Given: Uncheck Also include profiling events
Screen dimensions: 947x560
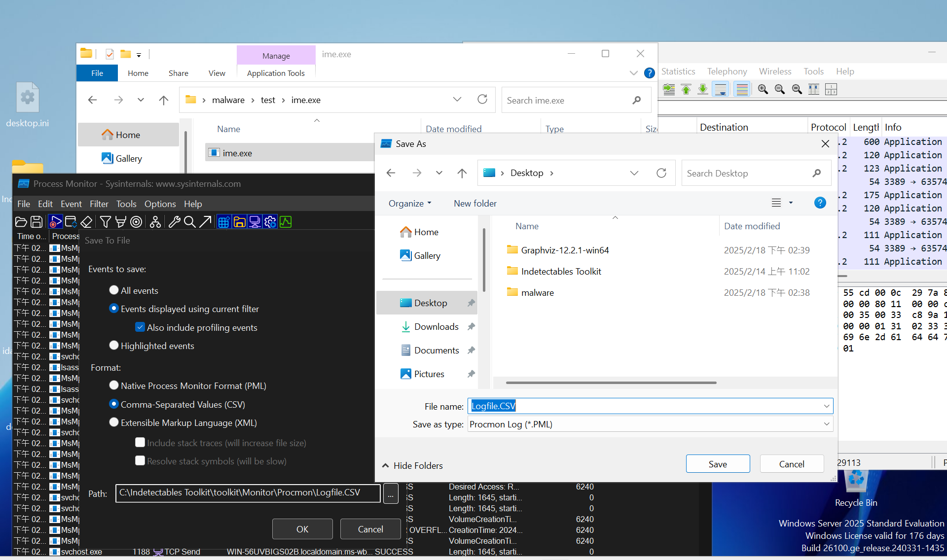Looking at the screenshot, I should click(140, 327).
